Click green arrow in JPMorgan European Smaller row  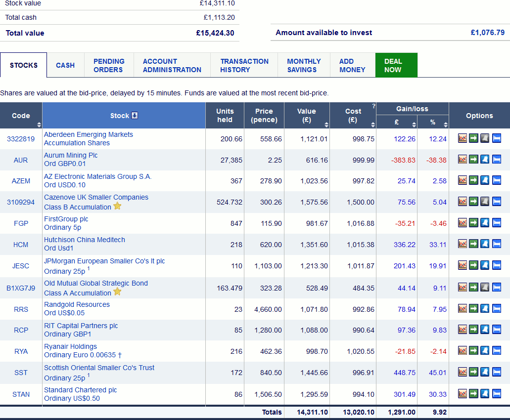point(473,265)
